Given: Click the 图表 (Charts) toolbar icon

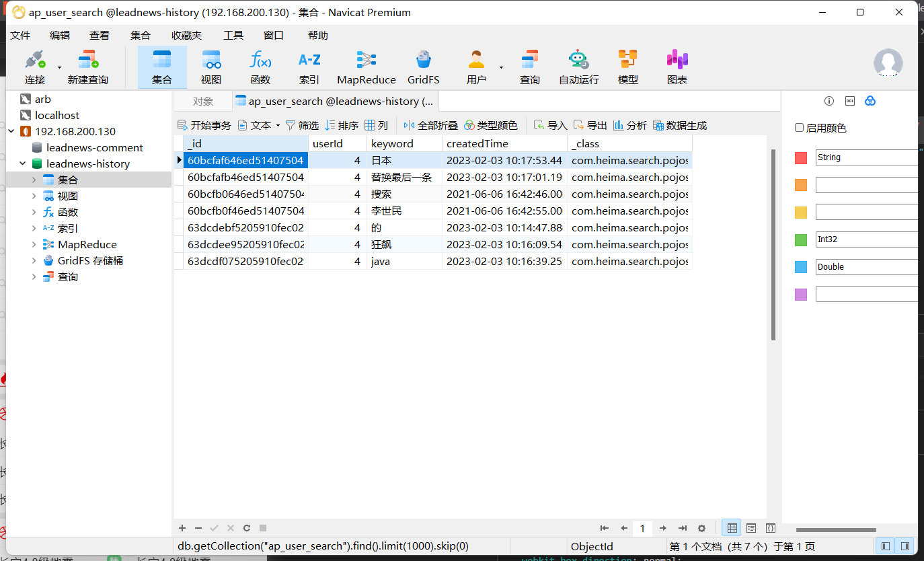Looking at the screenshot, I should tap(677, 67).
